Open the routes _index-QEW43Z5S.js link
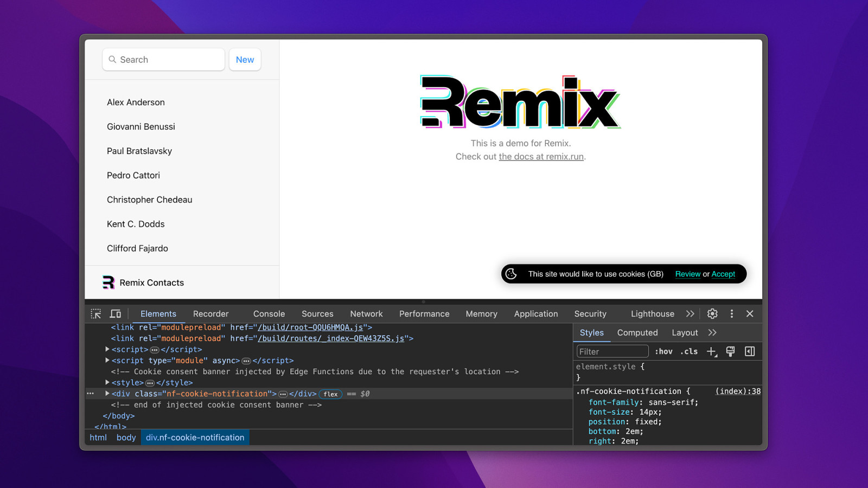The width and height of the screenshot is (868, 488). pyautogui.click(x=331, y=338)
